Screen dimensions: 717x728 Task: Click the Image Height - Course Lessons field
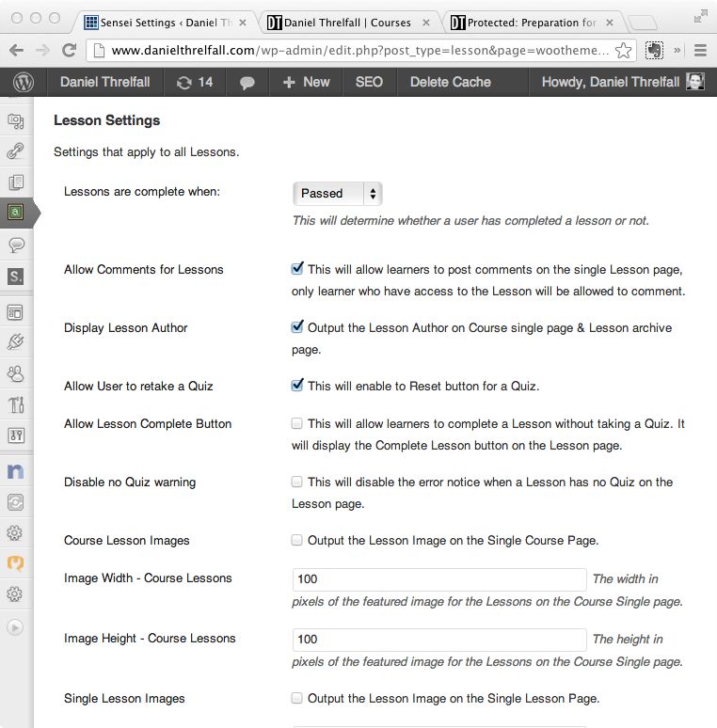[439, 640]
